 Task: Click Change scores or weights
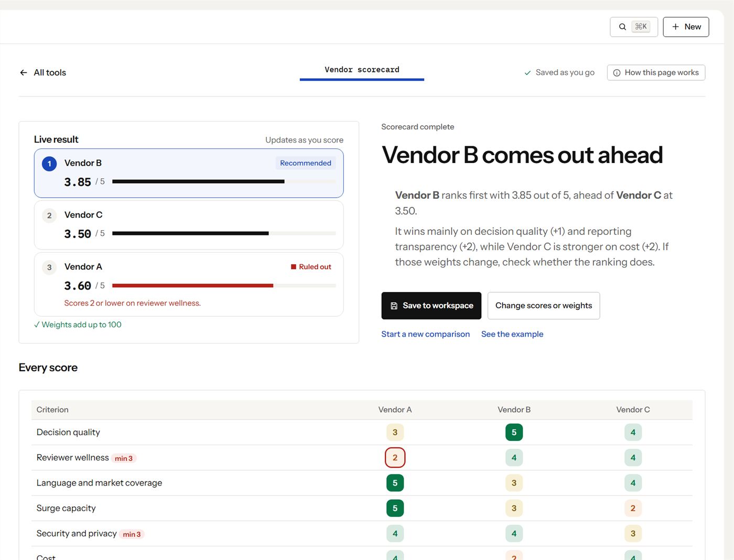click(544, 306)
